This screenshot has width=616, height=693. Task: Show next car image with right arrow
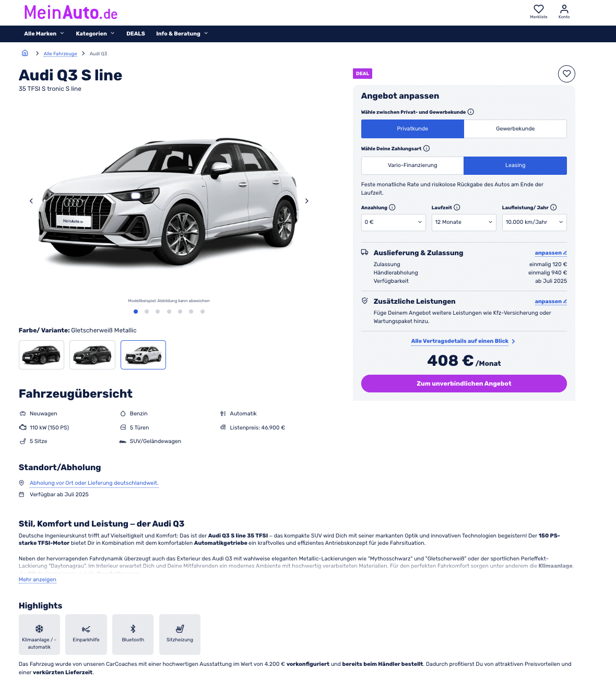[306, 201]
